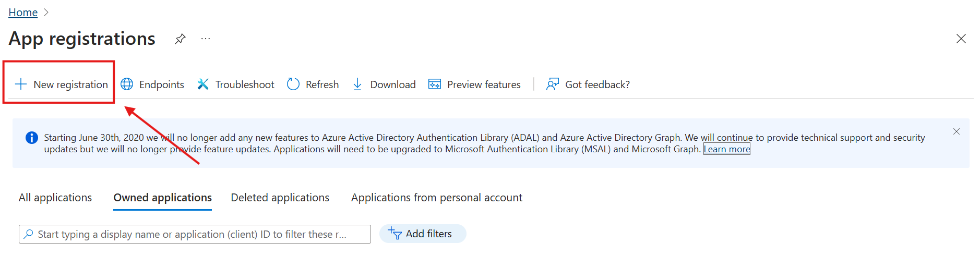This screenshot has height=267, width=980.
Task: Click the circular Refresh icon
Action: [x=293, y=84]
